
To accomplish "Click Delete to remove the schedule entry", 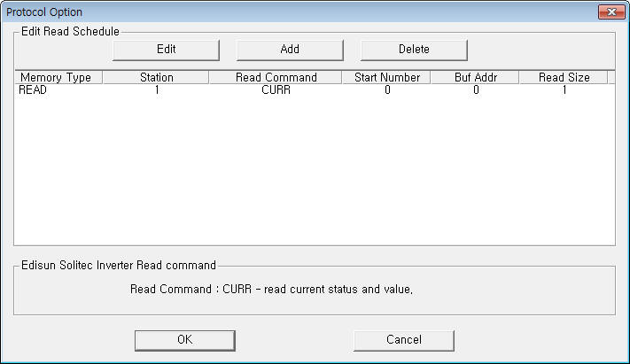I will 414,50.
